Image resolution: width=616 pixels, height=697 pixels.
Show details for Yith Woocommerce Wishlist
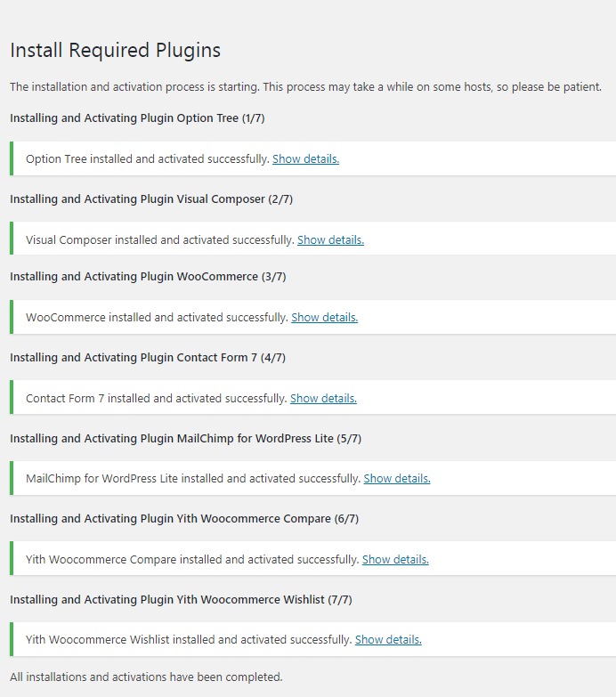tap(388, 640)
